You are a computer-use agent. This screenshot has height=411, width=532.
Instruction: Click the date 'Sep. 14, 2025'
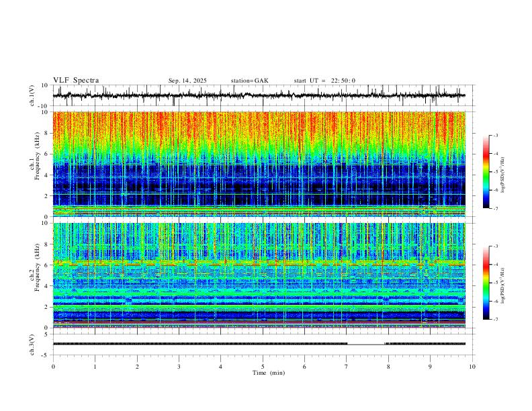pyautogui.click(x=187, y=81)
